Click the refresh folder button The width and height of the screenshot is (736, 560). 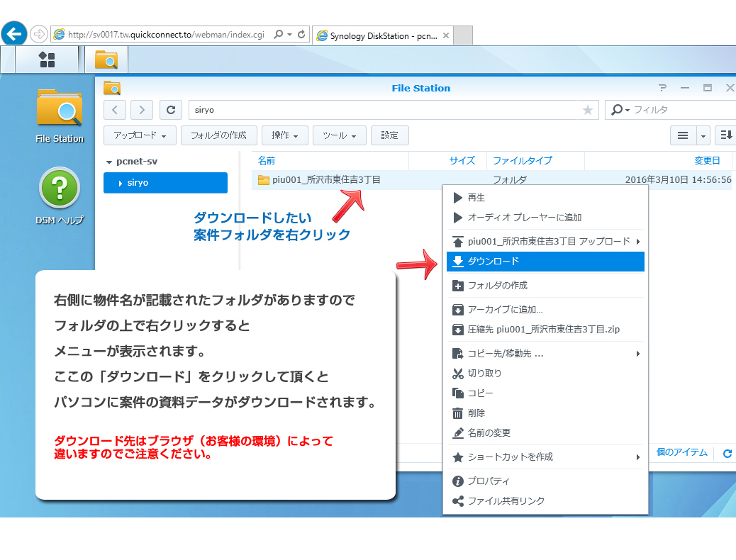pos(170,110)
